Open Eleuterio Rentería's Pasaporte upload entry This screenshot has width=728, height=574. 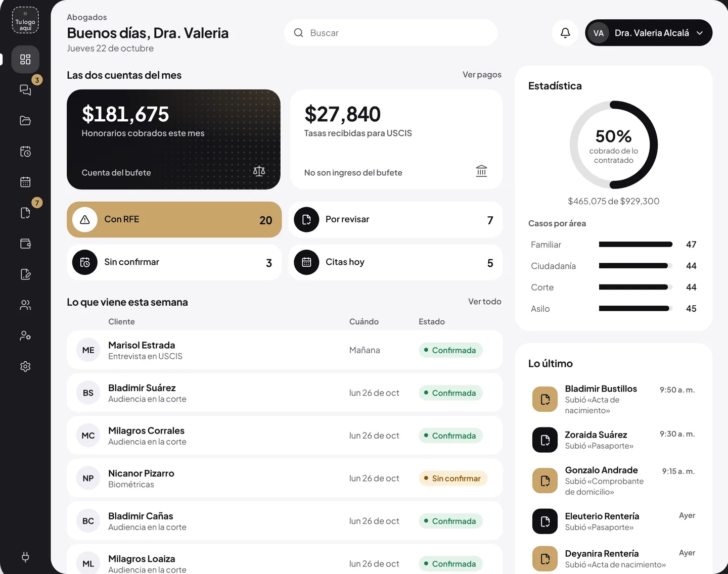tap(614, 521)
